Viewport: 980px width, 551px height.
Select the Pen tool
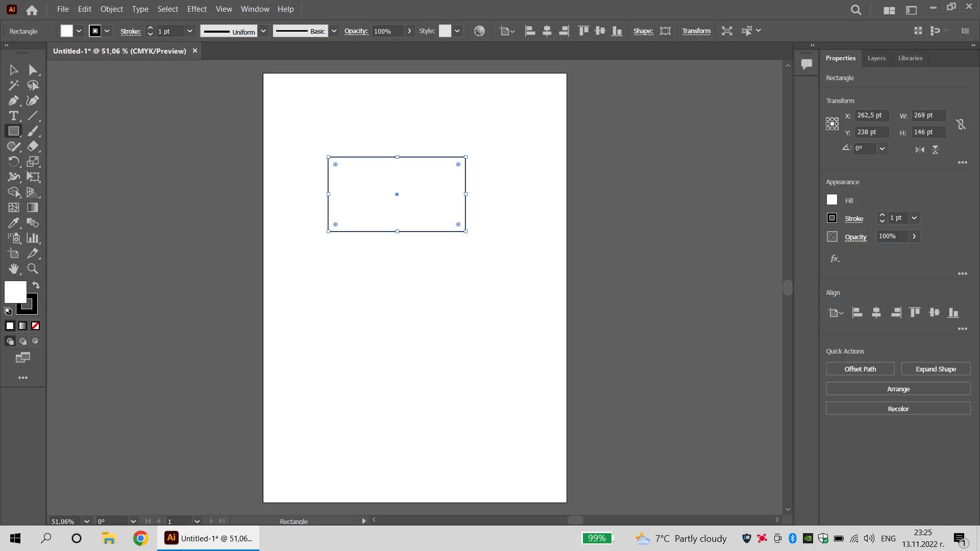coord(13,101)
